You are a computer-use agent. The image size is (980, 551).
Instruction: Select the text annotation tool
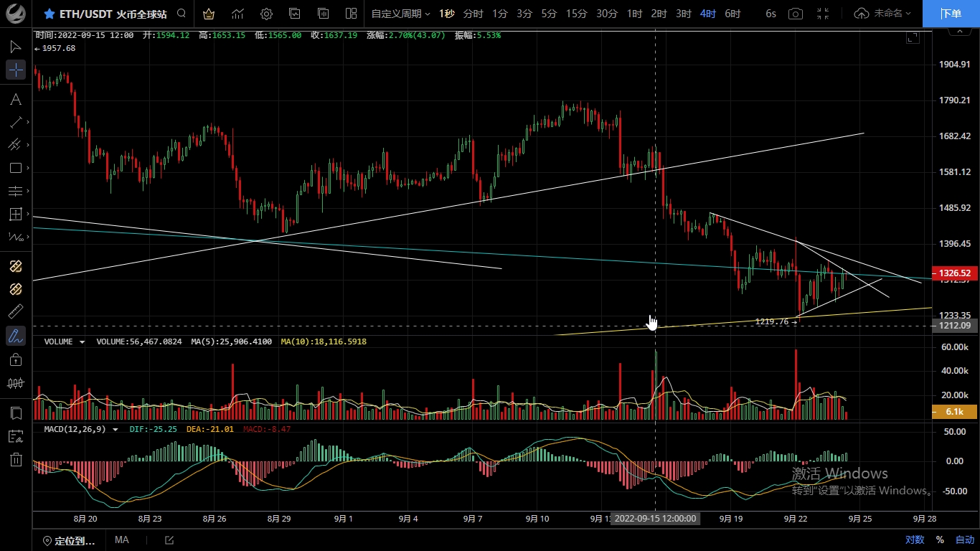(x=16, y=100)
